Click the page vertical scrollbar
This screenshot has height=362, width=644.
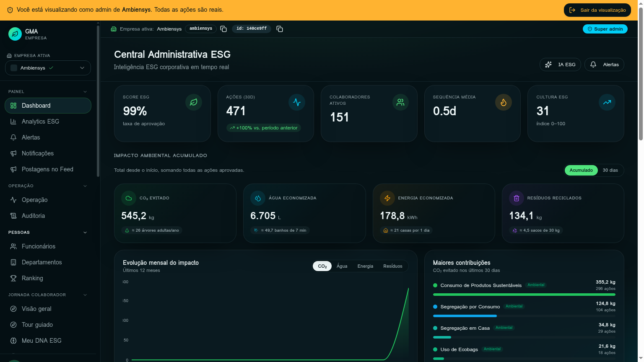(641, 74)
